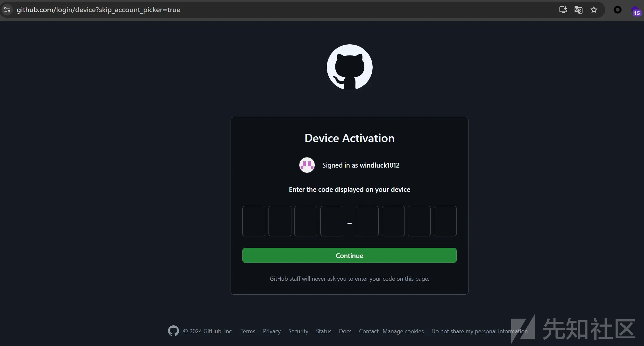Open the Contact footer link
Image resolution: width=644 pixels, height=346 pixels.
(369, 331)
